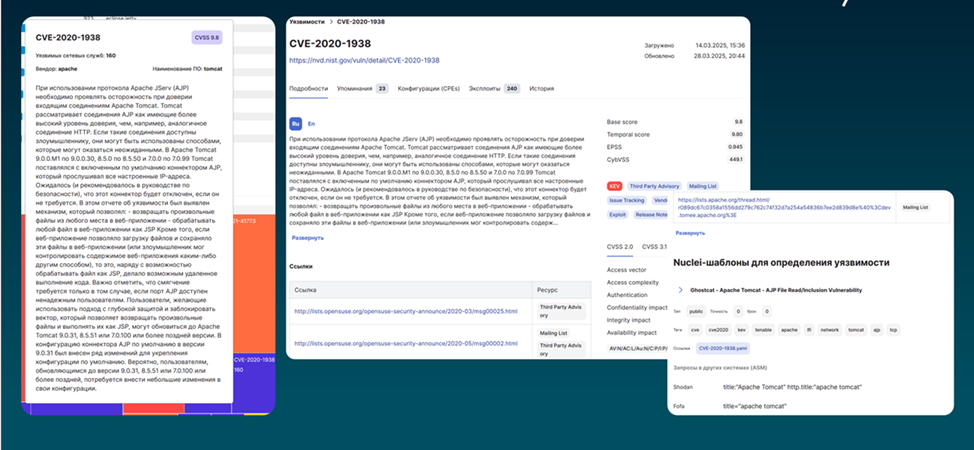
Task: Click the Confidentiality impact label
Action: coord(637,307)
